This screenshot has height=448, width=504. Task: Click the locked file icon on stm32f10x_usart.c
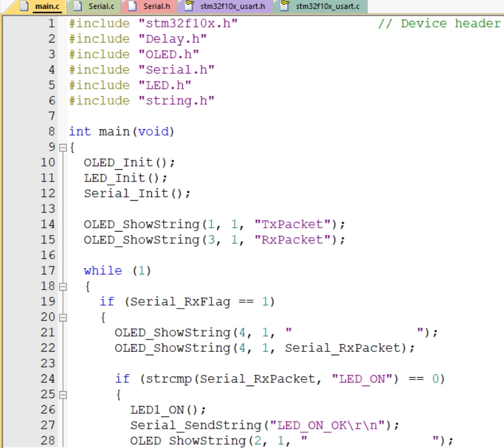[x=285, y=6]
